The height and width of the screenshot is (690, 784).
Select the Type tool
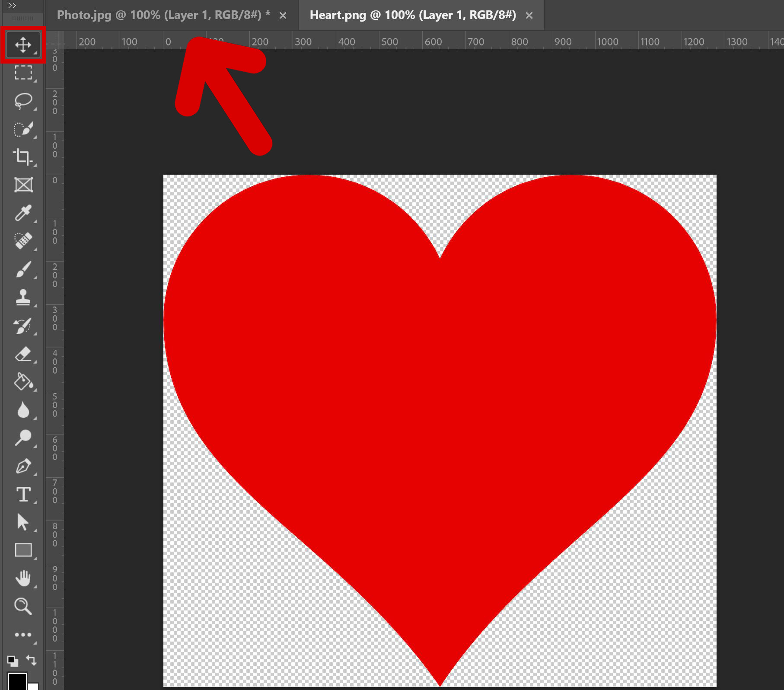pos(24,495)
